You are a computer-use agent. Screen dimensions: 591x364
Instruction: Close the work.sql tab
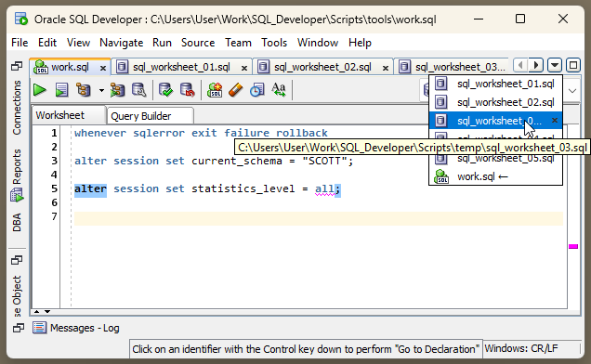click(102, 68)
